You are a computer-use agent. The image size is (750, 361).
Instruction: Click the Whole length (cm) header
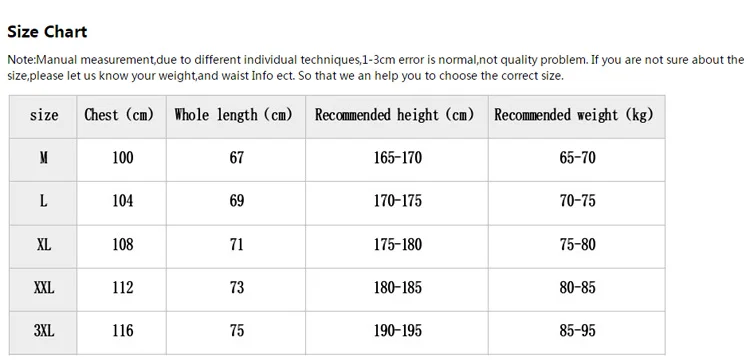(x=236, y=117)
